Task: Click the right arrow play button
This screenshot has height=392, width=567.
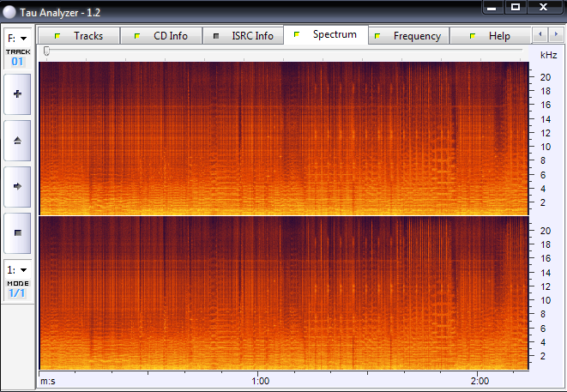Action: [17, 187]
